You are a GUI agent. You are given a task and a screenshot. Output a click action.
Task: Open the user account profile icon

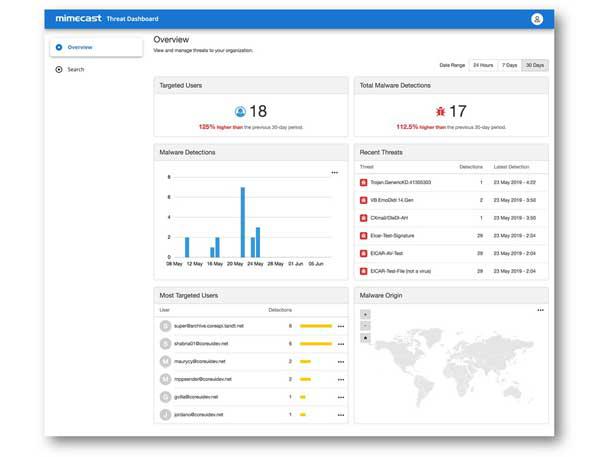coord(537,18)
